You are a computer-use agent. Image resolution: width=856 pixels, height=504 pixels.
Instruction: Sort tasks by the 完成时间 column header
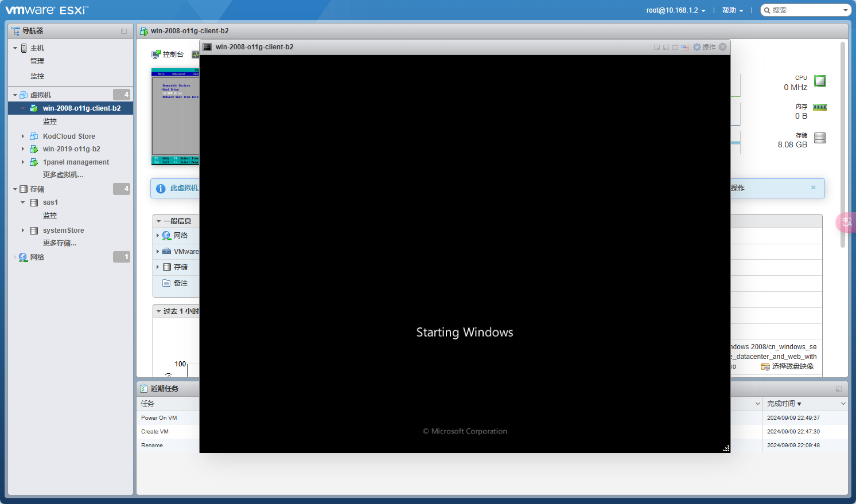tap(781, 404)
